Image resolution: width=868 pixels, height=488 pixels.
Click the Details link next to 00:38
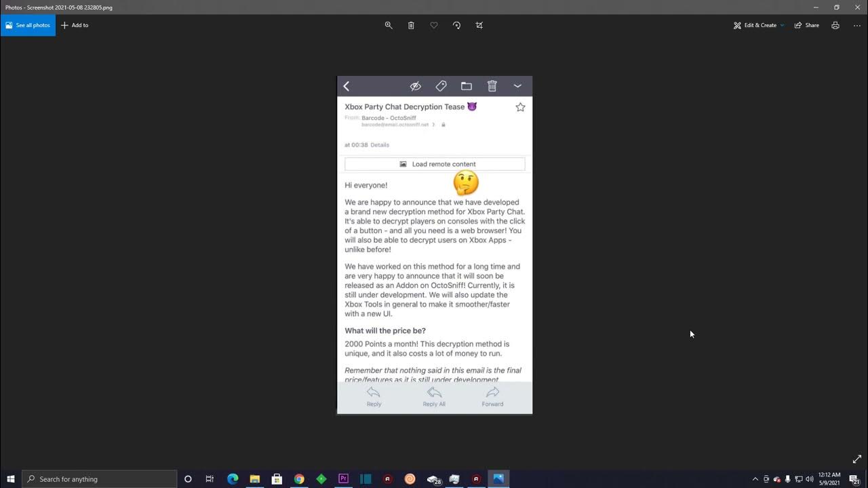380,145
